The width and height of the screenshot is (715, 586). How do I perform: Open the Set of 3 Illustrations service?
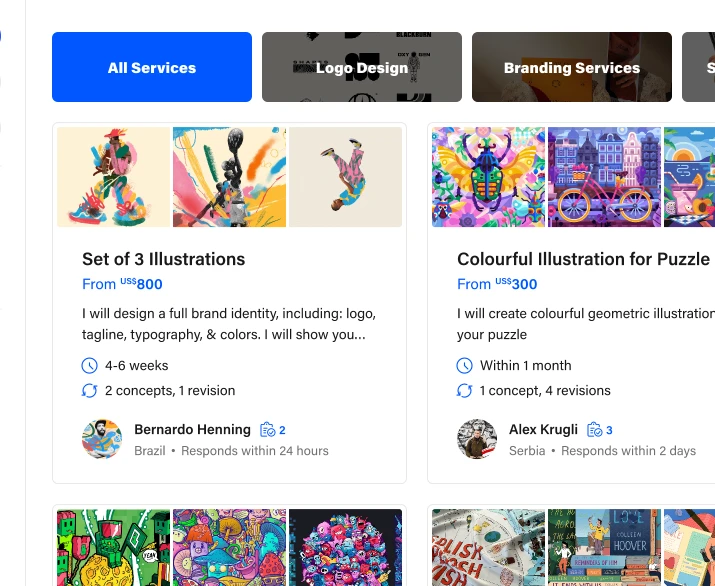[x=163, y=259]
